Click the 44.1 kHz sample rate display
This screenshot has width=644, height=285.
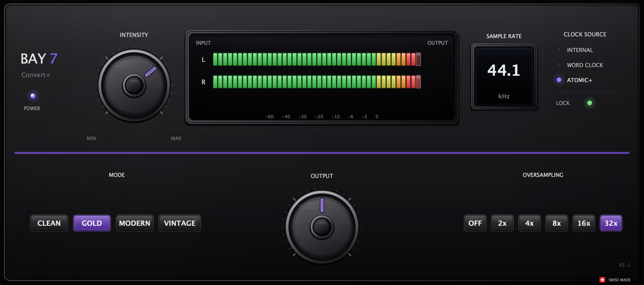point(504,77)
